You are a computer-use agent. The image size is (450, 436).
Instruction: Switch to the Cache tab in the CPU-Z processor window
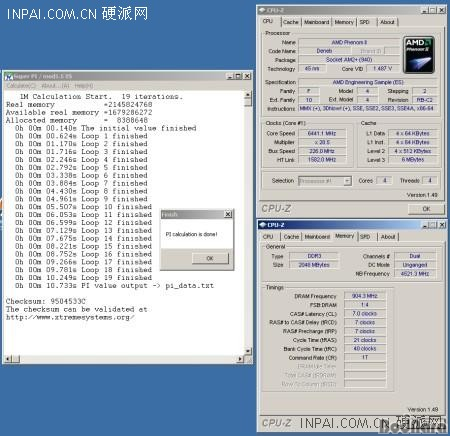click(x=291, y=22)
